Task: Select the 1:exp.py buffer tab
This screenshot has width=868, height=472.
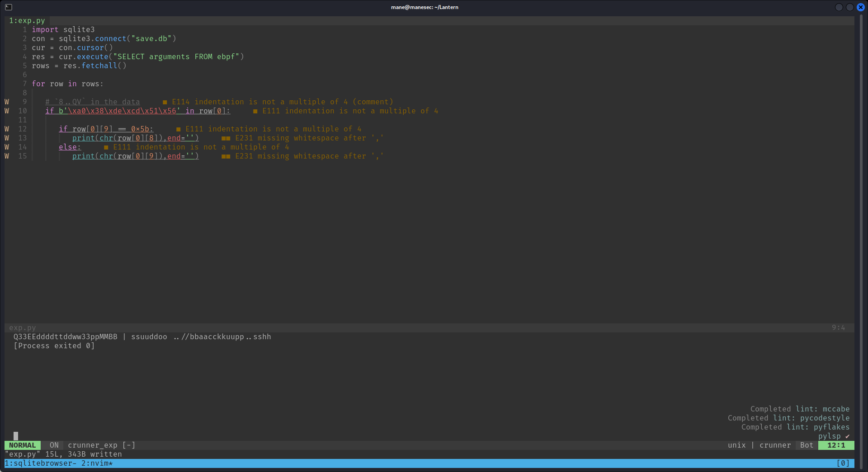Action: pyautogui.click(x=27, y=21)
